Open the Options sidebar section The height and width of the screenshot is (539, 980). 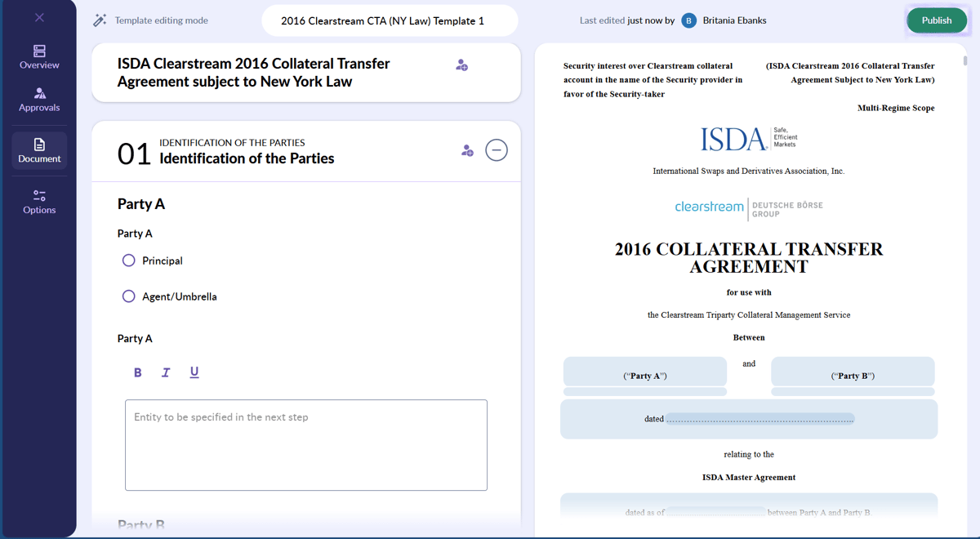click(x=39, y=202)
